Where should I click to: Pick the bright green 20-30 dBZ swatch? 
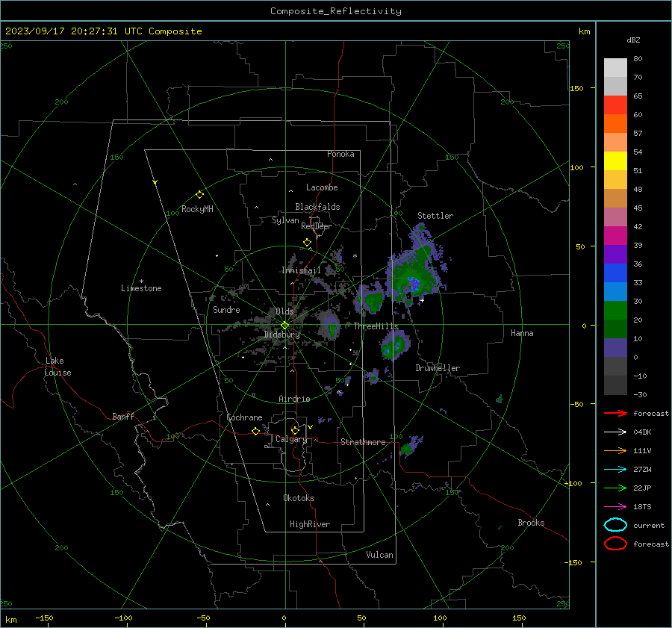coord(615,311)
